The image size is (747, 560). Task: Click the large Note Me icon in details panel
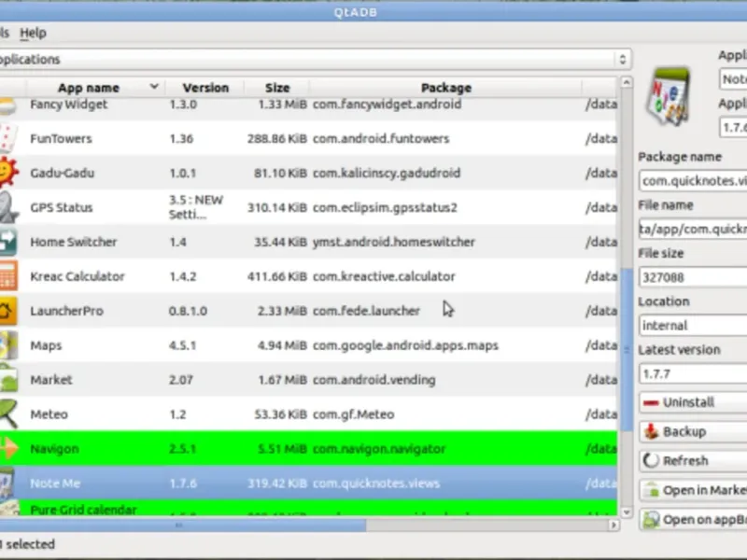(x=669, y=97)
